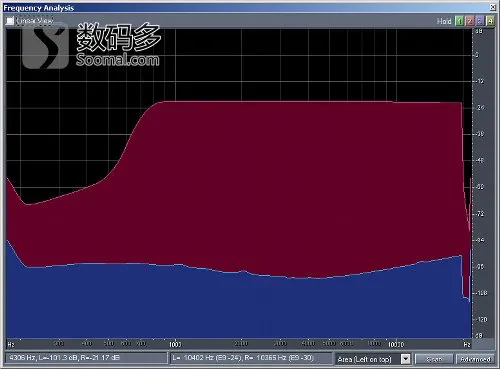This screenshot has height=369, width=500.
Task: Click the Scan button
Action: tap(434, 359)
